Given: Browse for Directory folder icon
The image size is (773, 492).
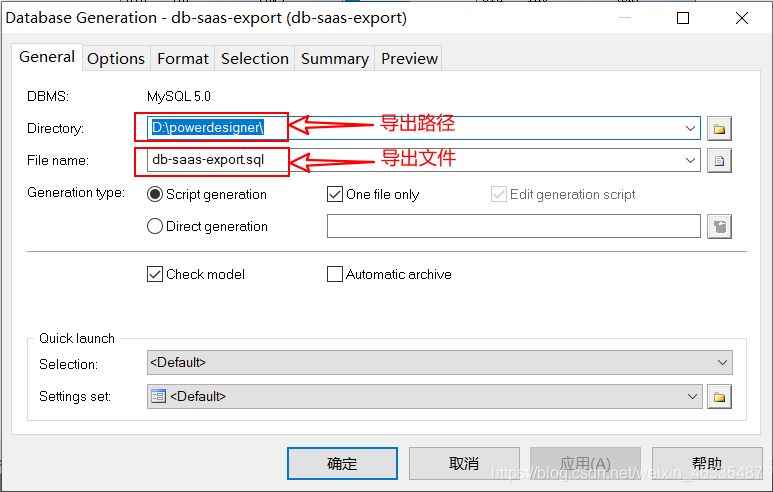Looking at the screenshot, I should tap(719, 129).
